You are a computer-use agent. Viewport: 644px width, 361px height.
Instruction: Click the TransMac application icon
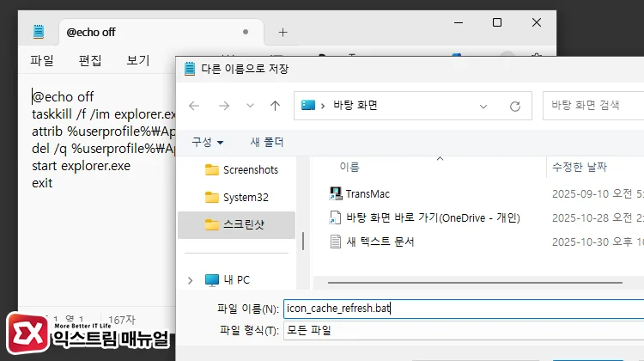coord(336,193)
